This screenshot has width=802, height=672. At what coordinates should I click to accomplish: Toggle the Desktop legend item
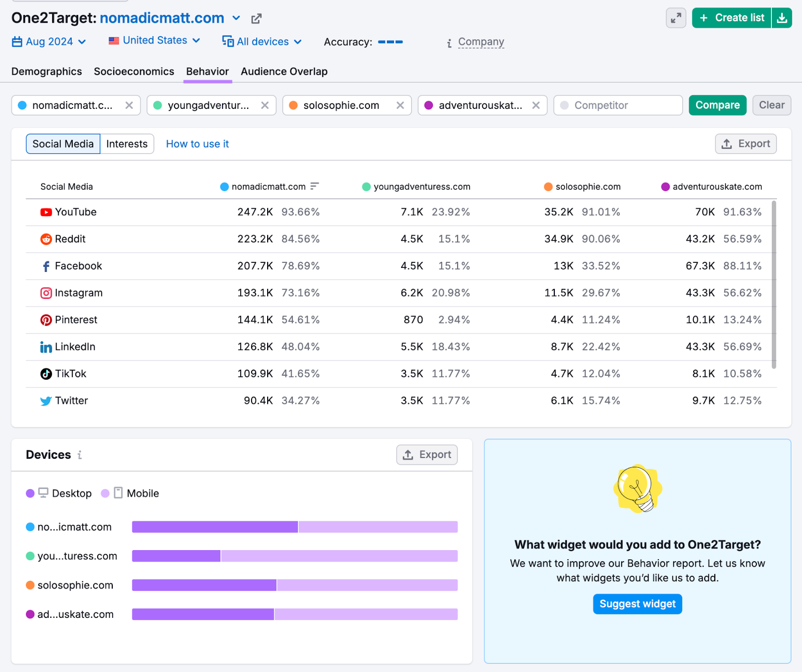[59, 493]
